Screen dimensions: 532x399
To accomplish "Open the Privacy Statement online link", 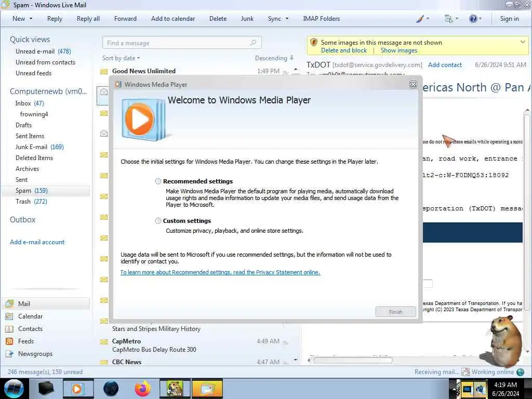I will coord(220,272).
